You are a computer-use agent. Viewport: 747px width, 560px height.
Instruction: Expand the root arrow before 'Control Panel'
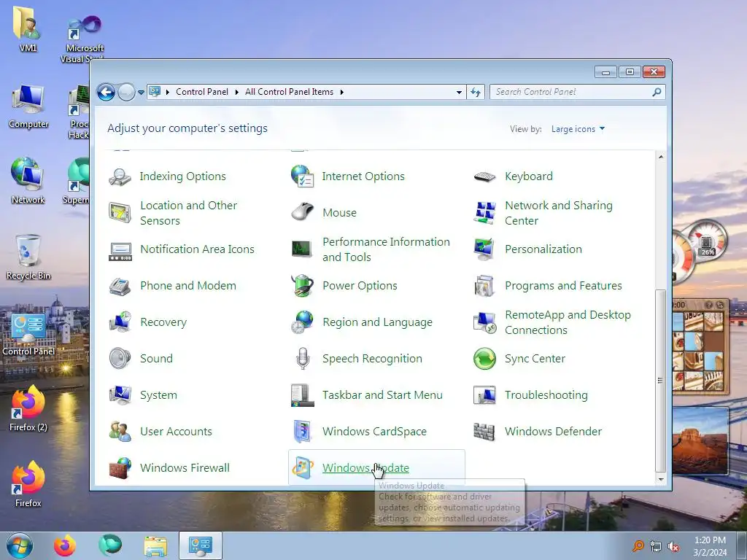coord(168,92)
